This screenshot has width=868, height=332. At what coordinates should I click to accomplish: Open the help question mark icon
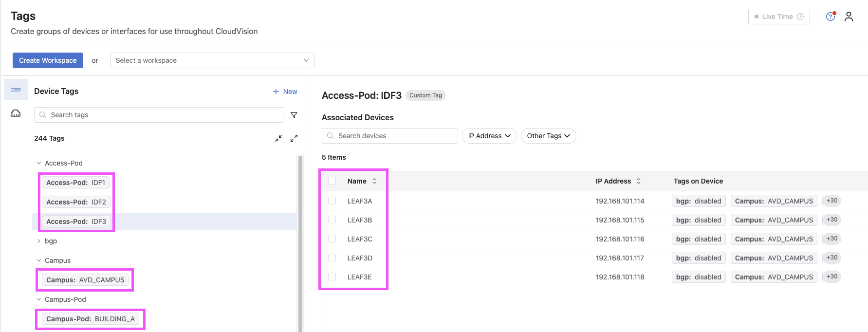[x=831, y=17]
